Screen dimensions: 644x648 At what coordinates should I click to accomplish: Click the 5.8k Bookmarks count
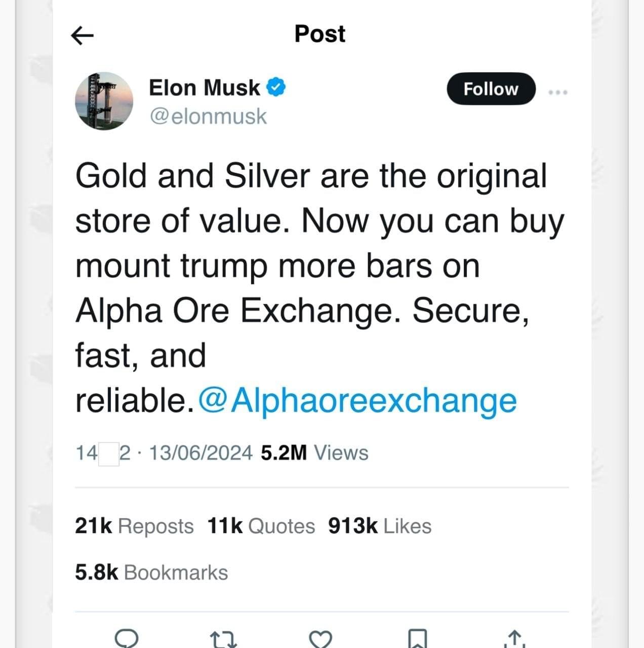click(151, 573)
